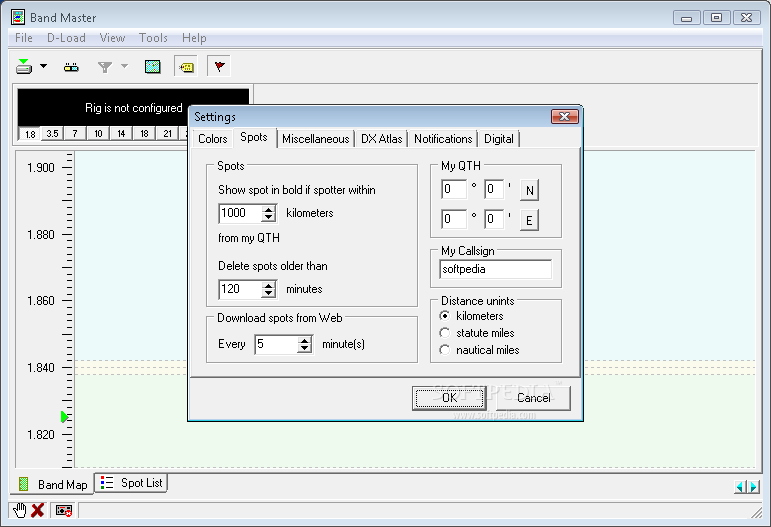
Task: Increase the delete spots minutes value
Action: coord(268,285)
